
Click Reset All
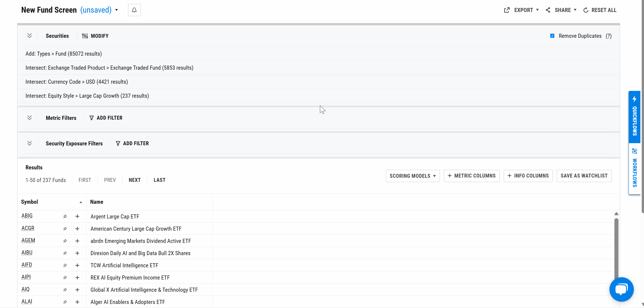coord(600,10)
